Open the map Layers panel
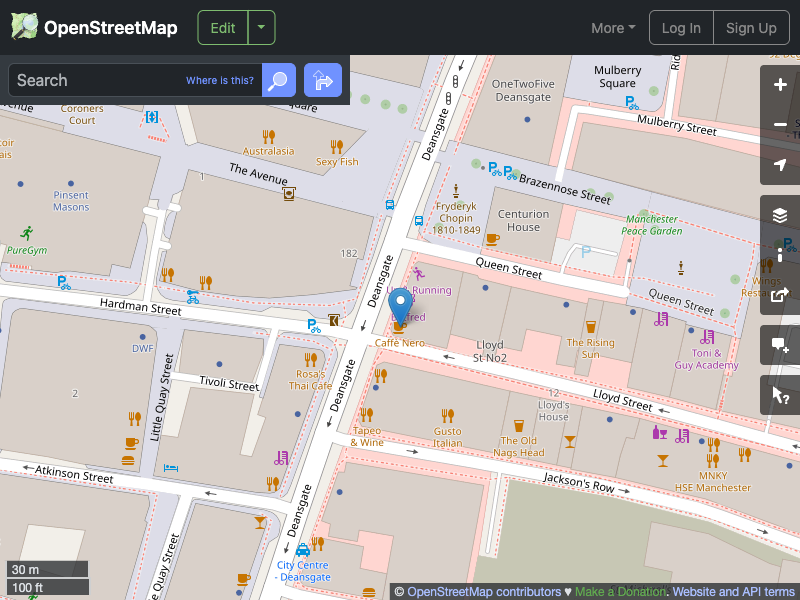 pos(779,213)
